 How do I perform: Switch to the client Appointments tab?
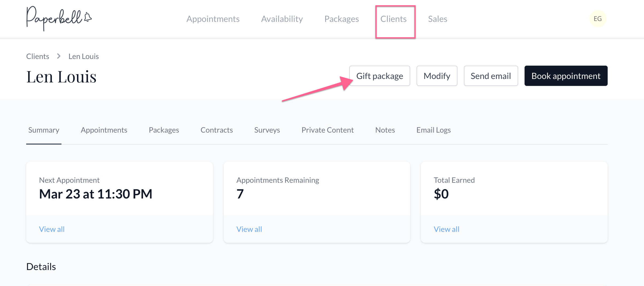[104, 130]
